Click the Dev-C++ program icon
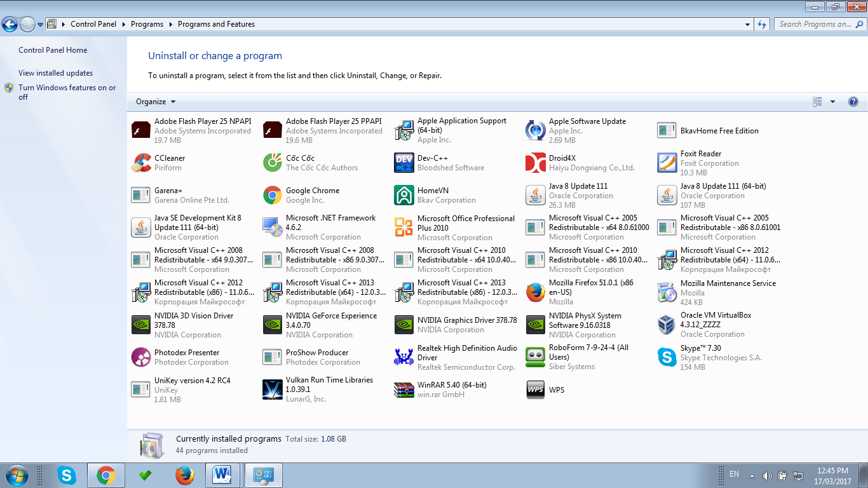The width and height of the screenshot is (868, 488). tap(403, 163)
